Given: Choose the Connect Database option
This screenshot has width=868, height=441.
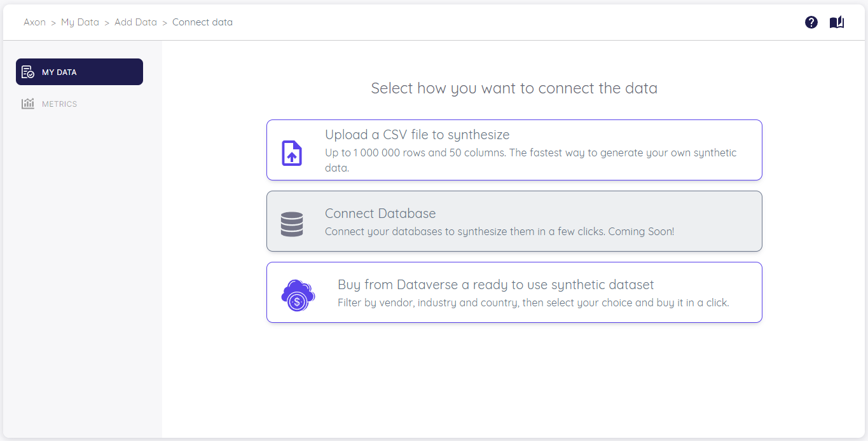Looking at the screenshot, I should tap(514, 221).
